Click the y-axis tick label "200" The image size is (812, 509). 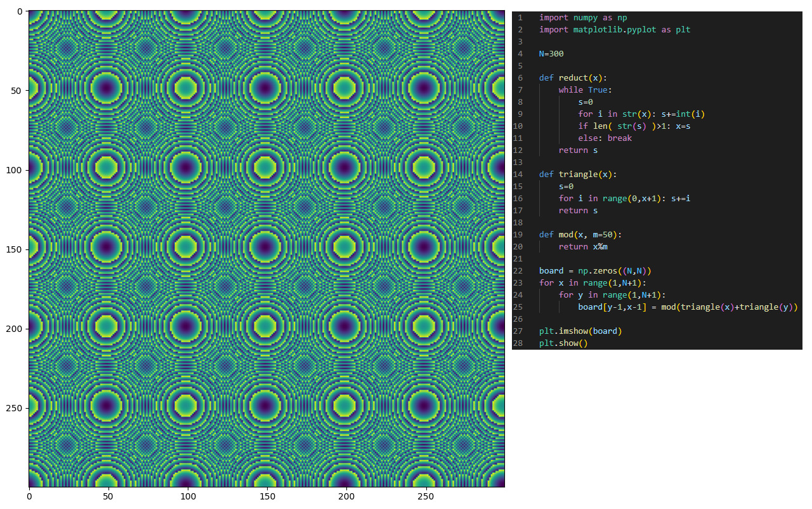pyautogui.click(x=15, y=329)
